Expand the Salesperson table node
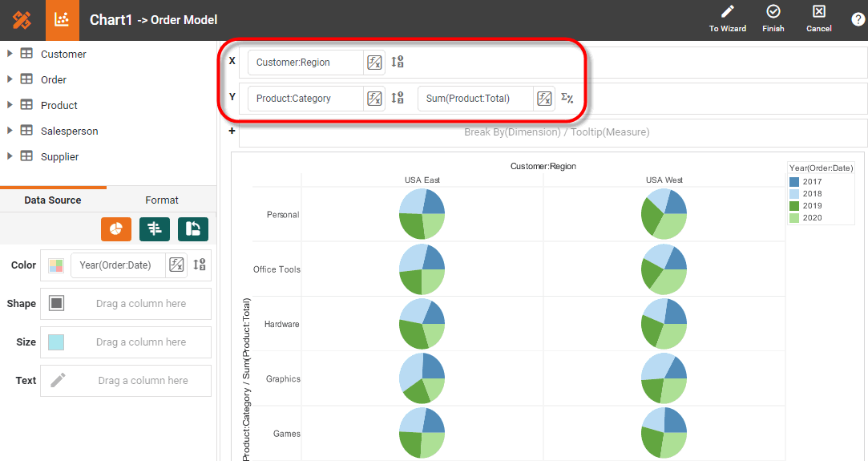Image resolution: width=868 pixels, height=461 pixels. click(x=10, y=131)
